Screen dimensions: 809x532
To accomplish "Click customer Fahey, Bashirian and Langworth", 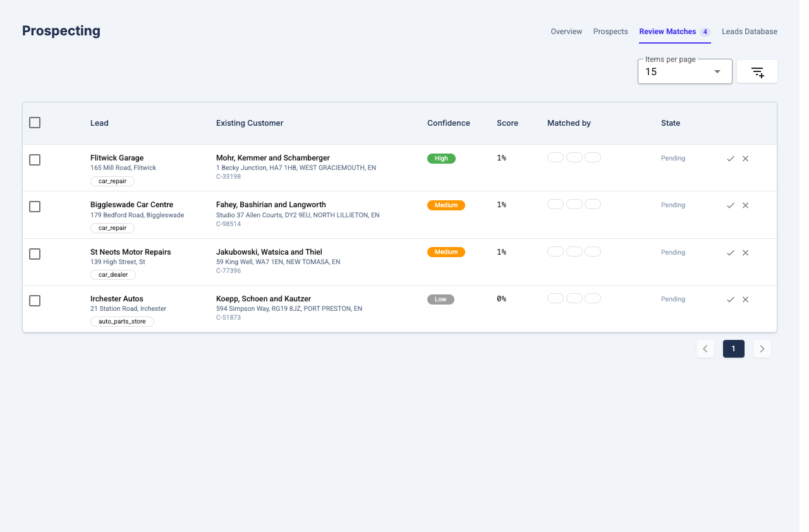I will click(x=271, y=205).
